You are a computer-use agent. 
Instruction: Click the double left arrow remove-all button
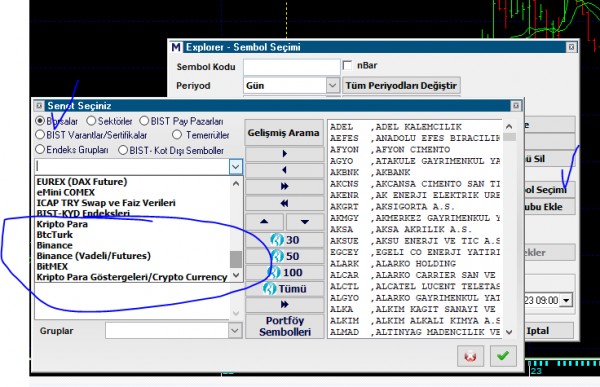(284, 203)
